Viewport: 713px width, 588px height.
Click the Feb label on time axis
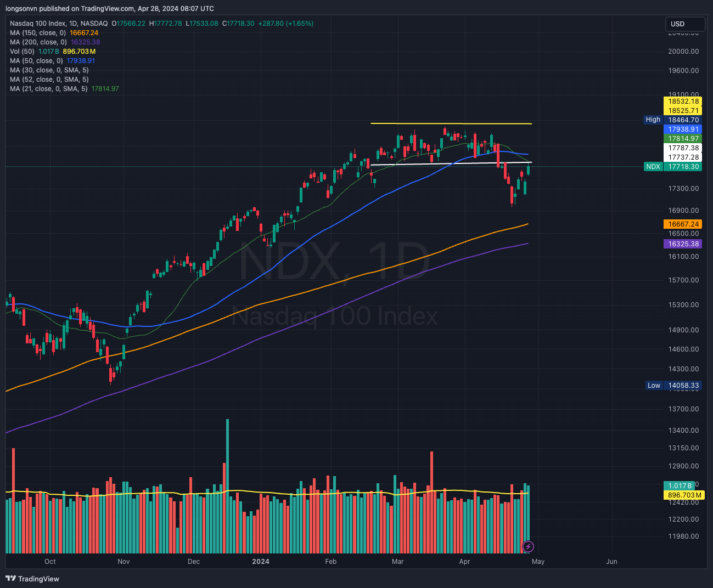tap(330, 562)
